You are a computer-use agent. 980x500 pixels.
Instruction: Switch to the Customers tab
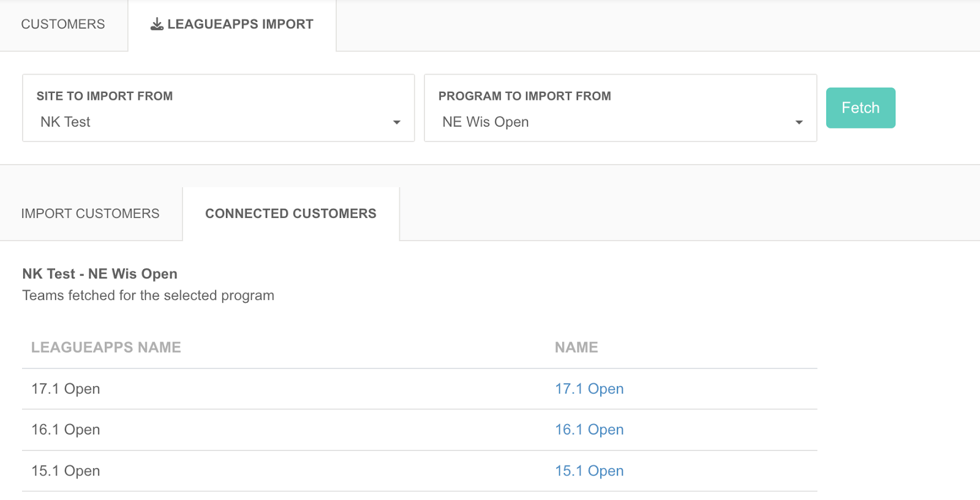(63, 24)
